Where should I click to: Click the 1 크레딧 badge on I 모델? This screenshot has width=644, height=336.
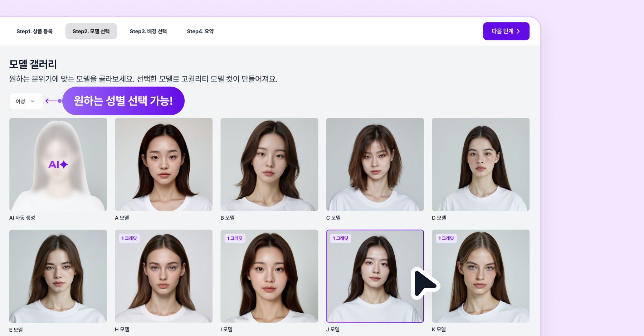pos(235,238)
